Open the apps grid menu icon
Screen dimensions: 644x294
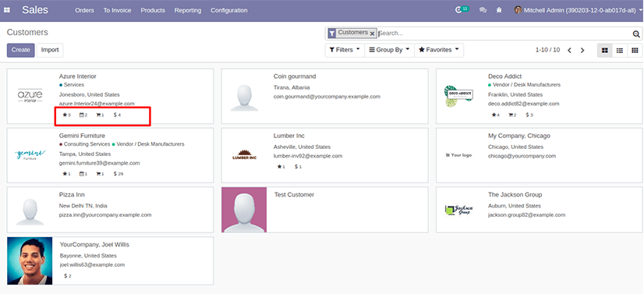tap(6, 10)
